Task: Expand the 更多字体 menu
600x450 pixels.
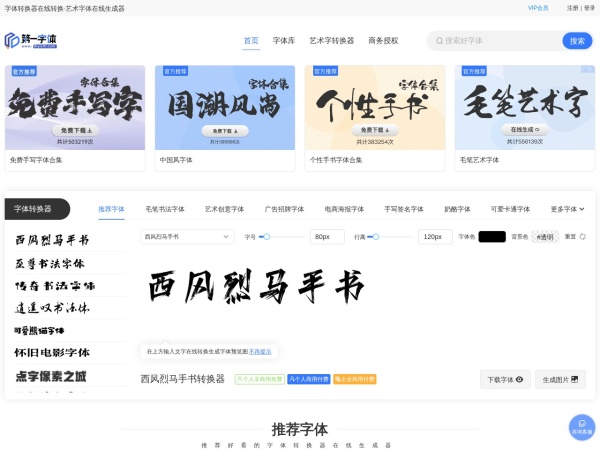Action: click(x=567, y=209)
